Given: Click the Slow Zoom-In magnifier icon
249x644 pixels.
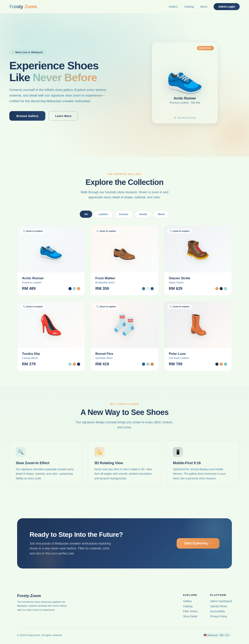Looking at the screenshot, I should 21,452.
